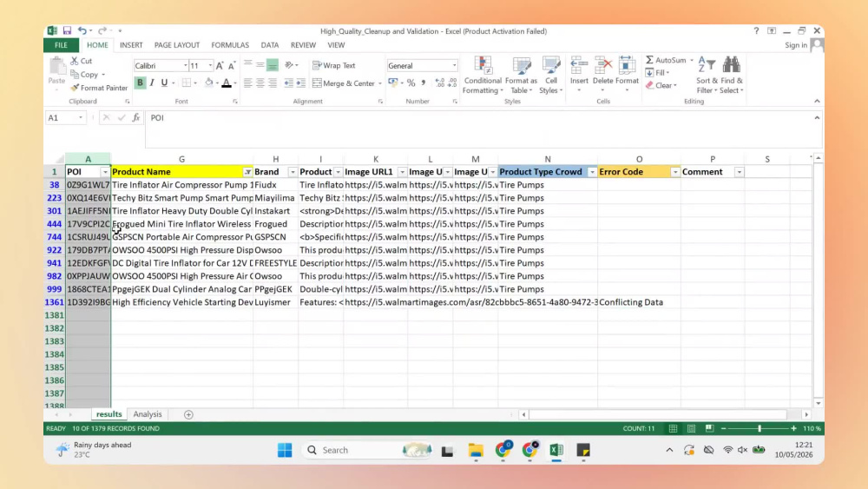Viewport: 868px width, 489px height.
Task: Increase font size with the large A icon
Action: click(x=220, y=66)
